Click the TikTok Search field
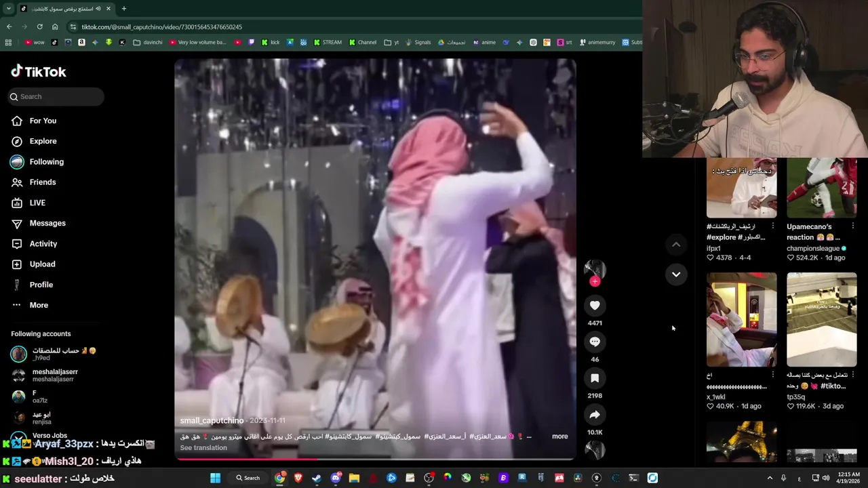The height and width of the screenshot is (488, 868). (55, 96)
